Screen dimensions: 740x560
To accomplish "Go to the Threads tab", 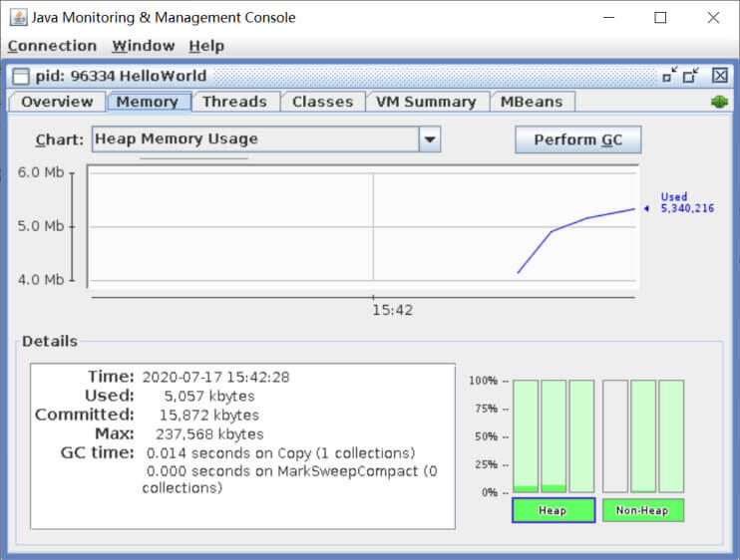I will click(235, 102).
